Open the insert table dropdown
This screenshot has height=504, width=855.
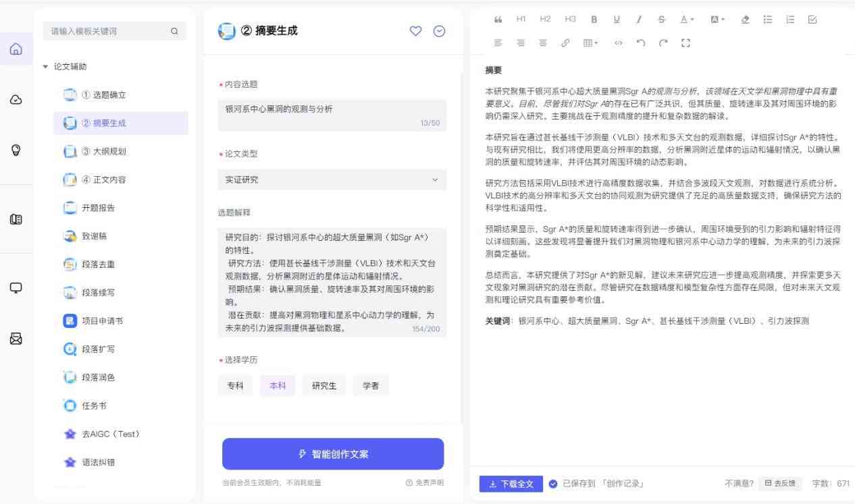[x=591, y=43]
